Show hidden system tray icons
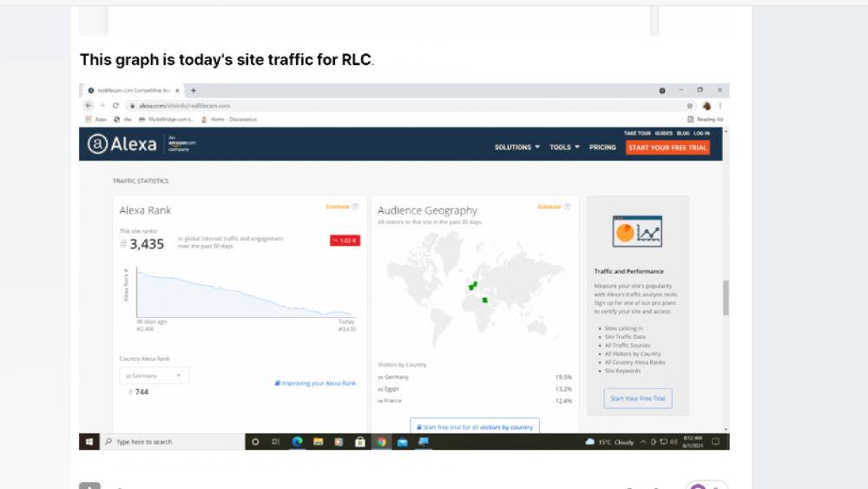 [642, 442]
